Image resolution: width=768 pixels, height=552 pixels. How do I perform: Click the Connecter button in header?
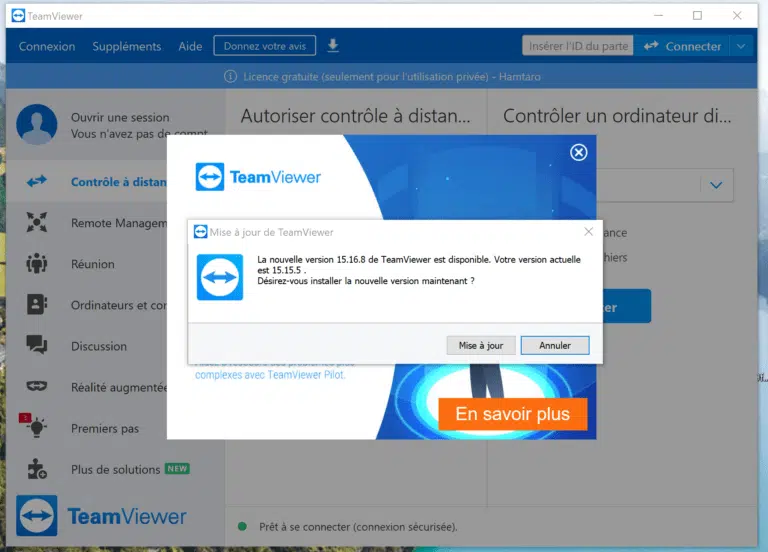click(x=682, y=46)
